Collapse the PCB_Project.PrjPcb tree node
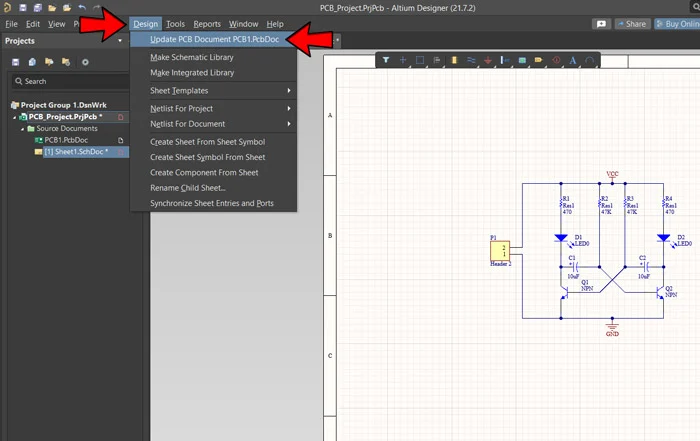Screen dimensions: 700x441 [14, 117]
